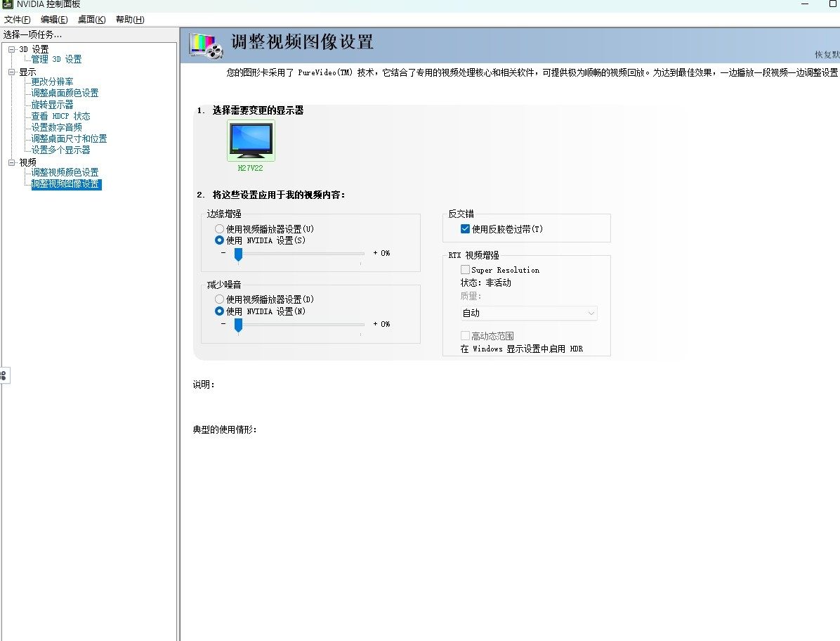Maximize the NVIDIA control panel window
840x641 pixels.
833,4
